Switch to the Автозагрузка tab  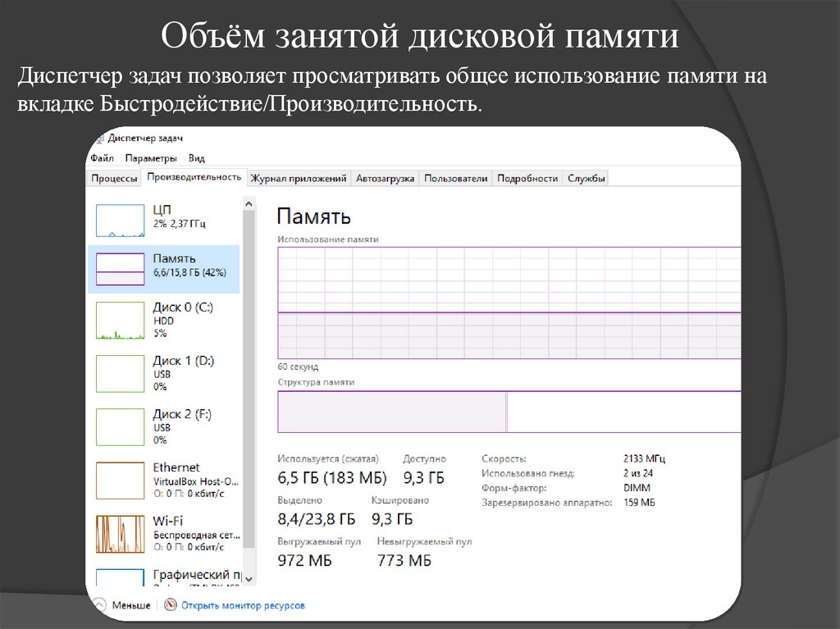pyautogui.click(x=386, y=177)
